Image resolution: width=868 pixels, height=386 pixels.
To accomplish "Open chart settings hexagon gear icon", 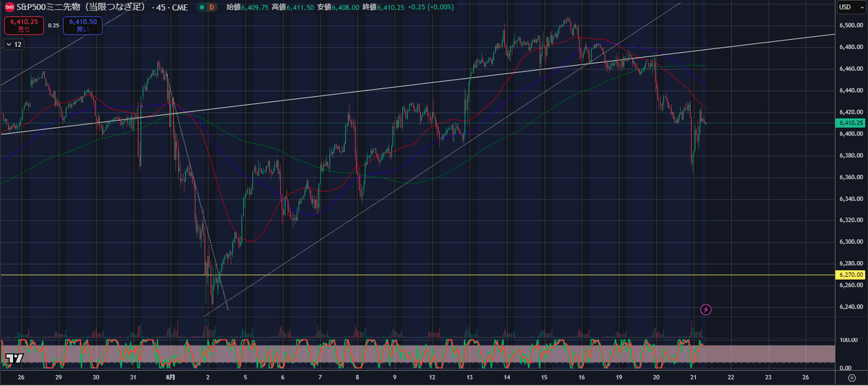I will point(851,377).
